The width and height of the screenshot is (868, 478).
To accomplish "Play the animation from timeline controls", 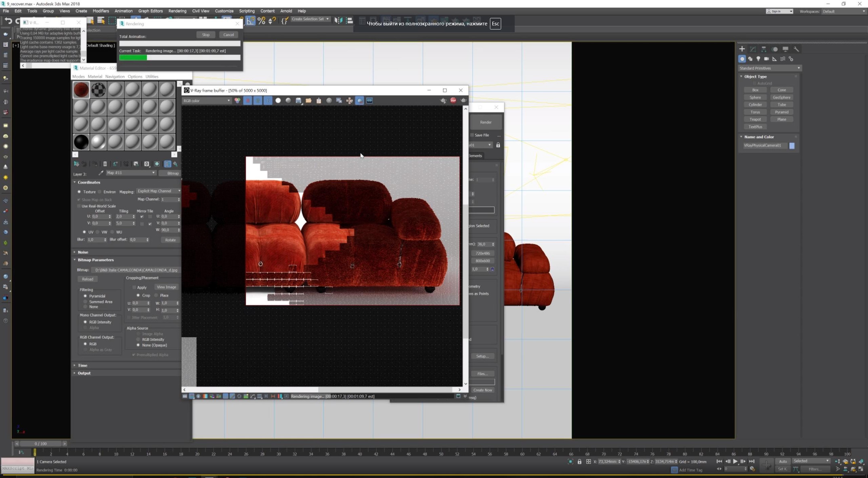I will (x=735, y=461).
